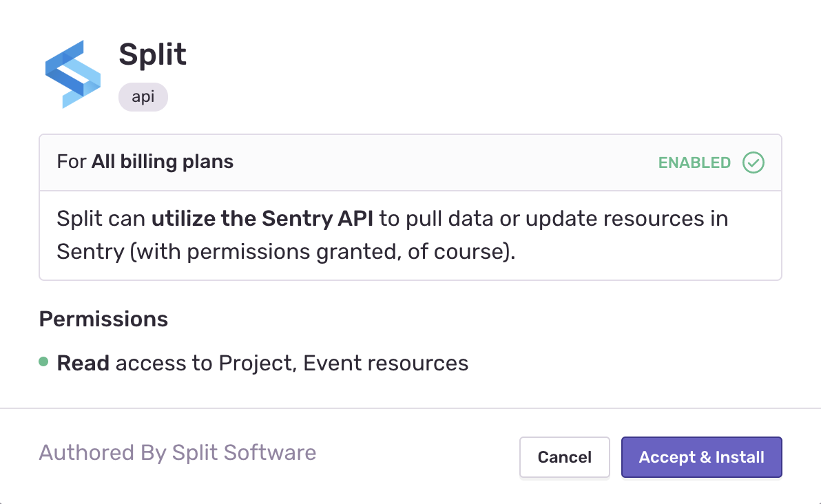The width and height of the screenshot is (821, 504).
Task: Click the word 'Split' starting the description
Action: tap(80, 219)
